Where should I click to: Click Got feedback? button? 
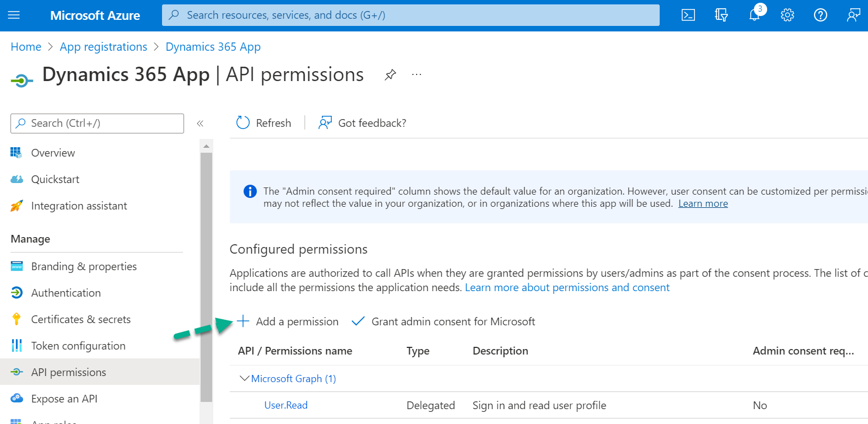[363, 123]
